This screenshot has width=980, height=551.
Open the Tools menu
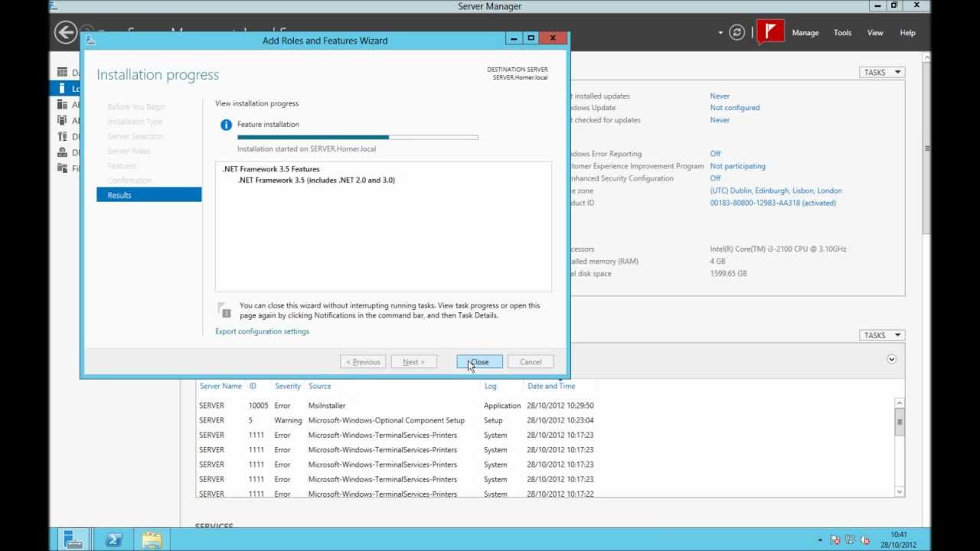tap(842, 33)
